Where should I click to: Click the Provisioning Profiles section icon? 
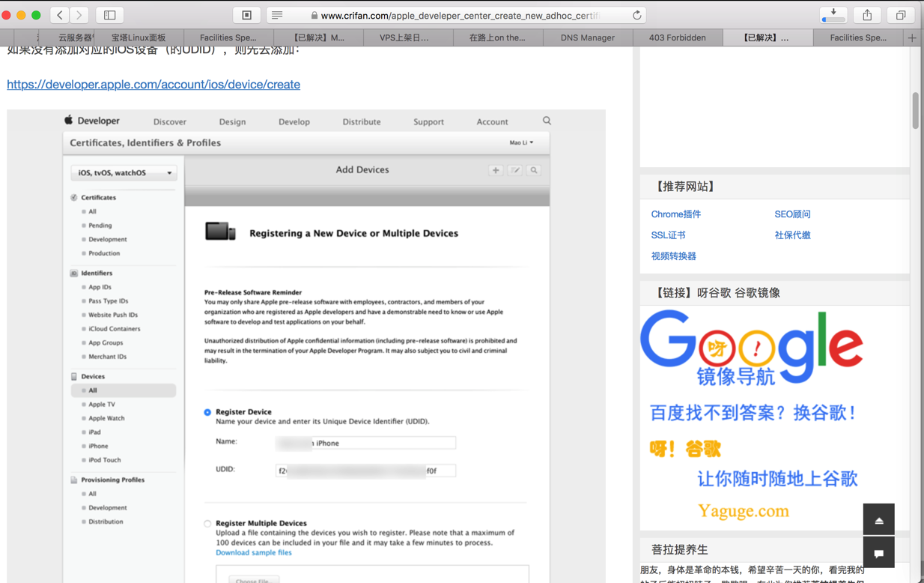point(74,480)
